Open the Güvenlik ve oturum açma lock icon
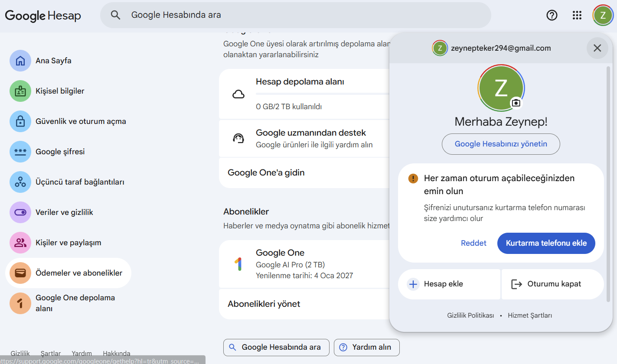Image resolution: width=617 pixels, height=364 pixels. (x=20, y=121)
